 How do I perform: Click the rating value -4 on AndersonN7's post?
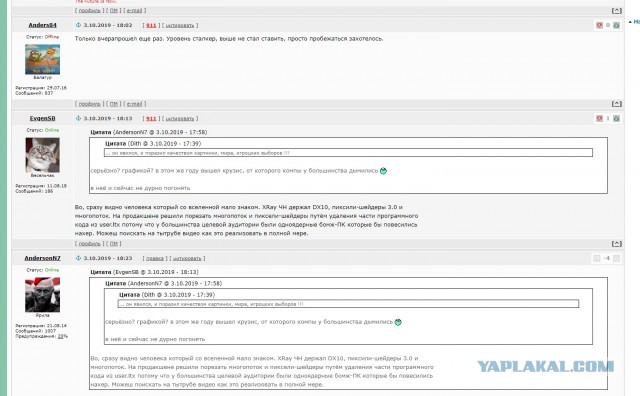607,258
